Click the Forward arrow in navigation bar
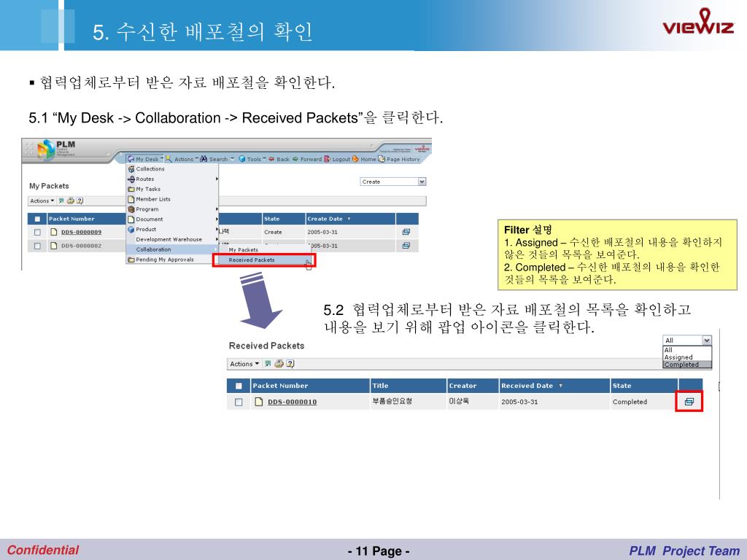Image resolution: width=747 pixels, height=560 pixels. point(307,159)
